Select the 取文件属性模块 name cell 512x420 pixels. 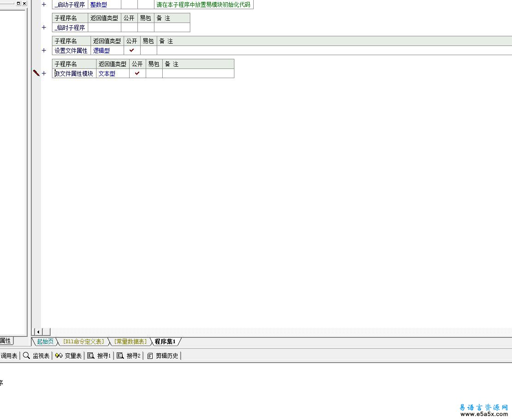coord(74,73)
